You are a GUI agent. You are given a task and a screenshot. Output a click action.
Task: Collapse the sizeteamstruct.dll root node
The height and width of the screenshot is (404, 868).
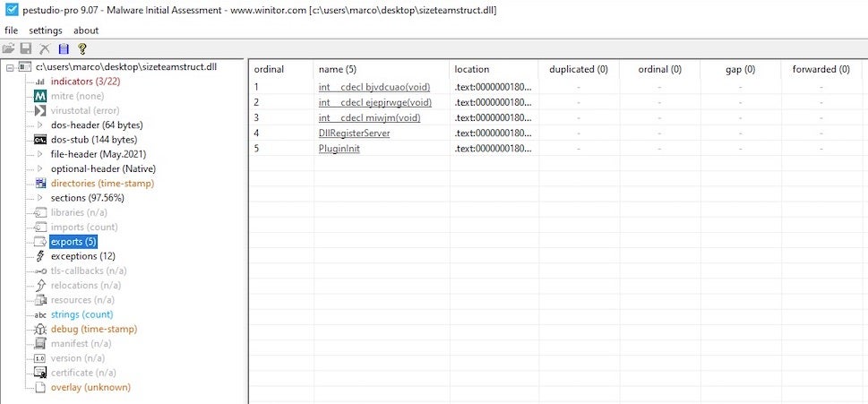click(10, 67)
